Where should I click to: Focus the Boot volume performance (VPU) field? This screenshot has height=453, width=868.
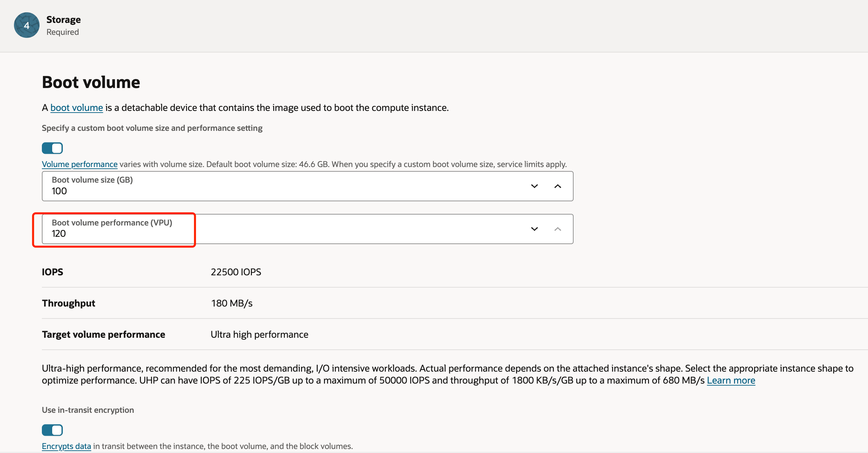coord(307,229)
